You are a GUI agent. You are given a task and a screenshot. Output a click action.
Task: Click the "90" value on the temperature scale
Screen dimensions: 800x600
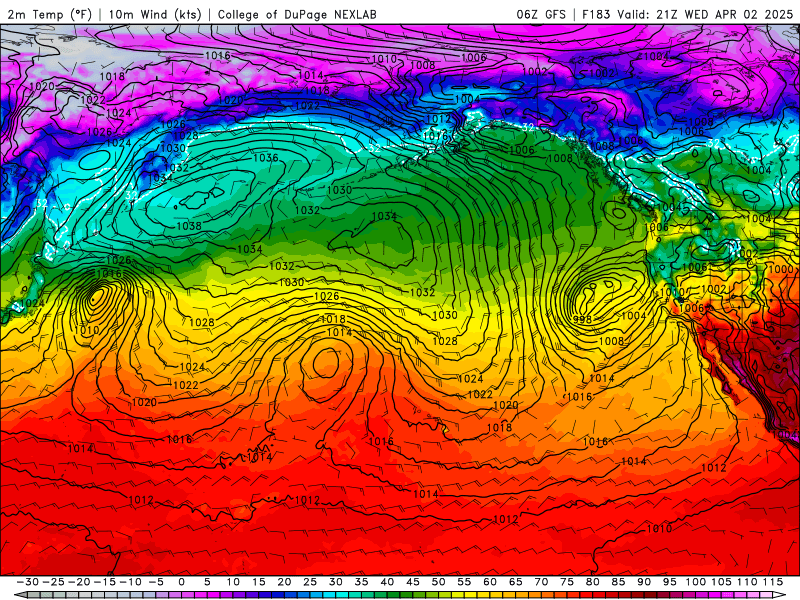(644, 582)
